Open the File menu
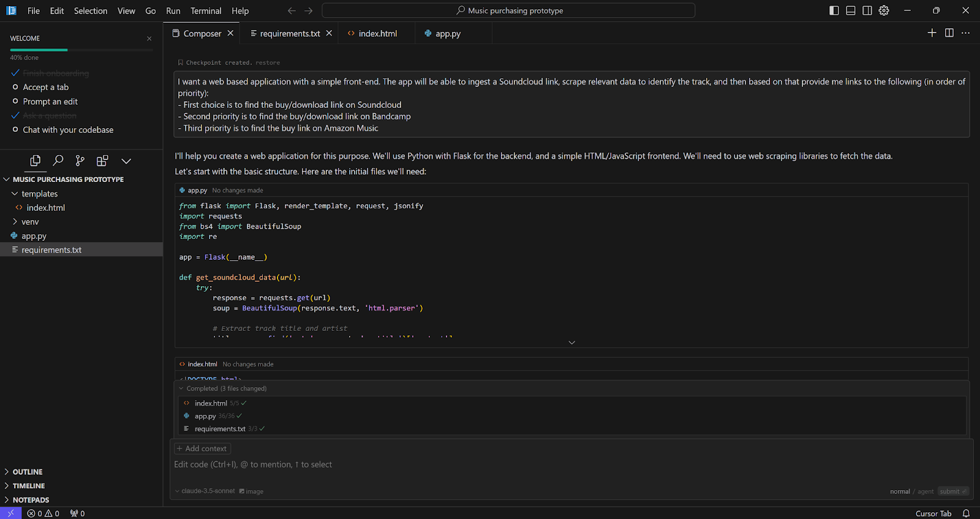 coord(34,10)
